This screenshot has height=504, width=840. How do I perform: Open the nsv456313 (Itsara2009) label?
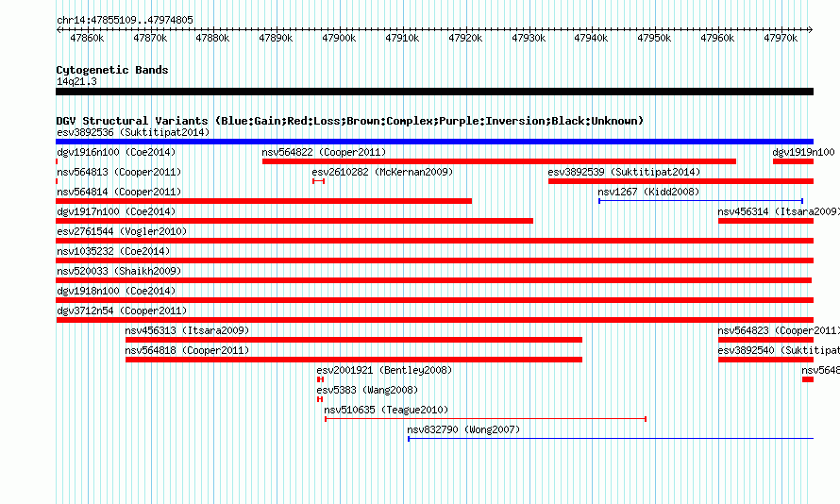pos(187,330)
